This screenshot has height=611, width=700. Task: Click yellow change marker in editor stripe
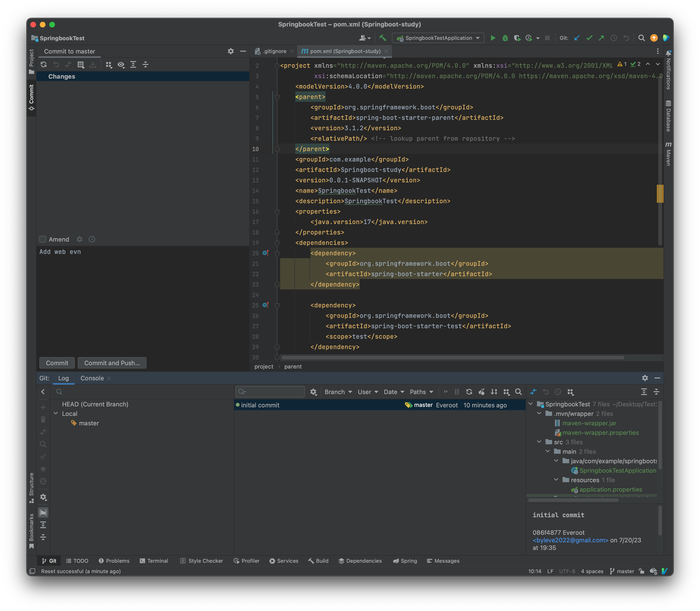tap(660, 194)
